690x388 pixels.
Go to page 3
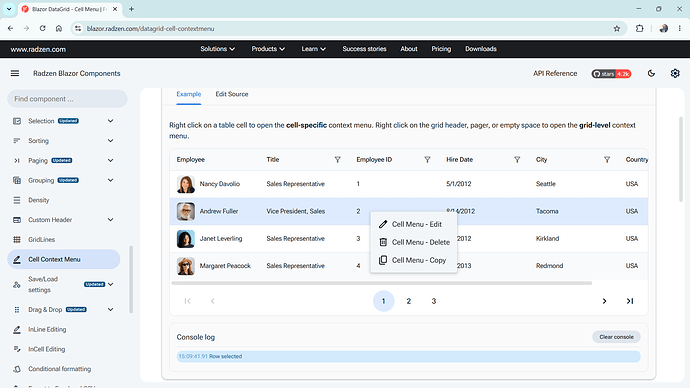click(433, 301)
